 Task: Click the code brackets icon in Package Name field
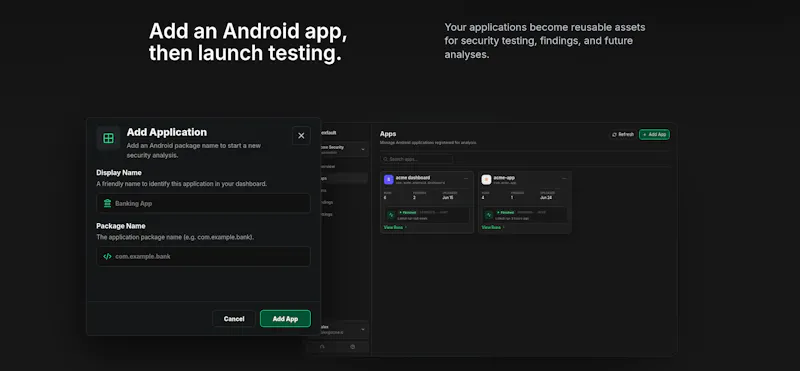pyautogui.click(x=107, y=257)
